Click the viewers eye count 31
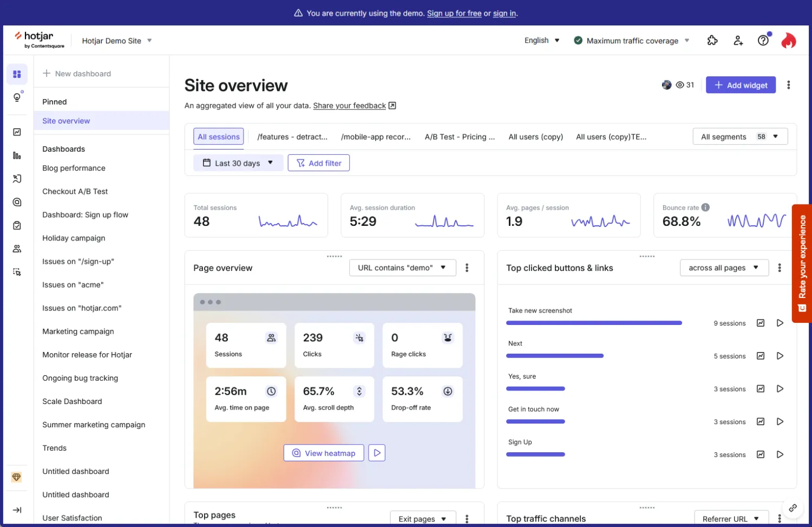The height and width of the screenshot is (527, 812). [685, 85]
